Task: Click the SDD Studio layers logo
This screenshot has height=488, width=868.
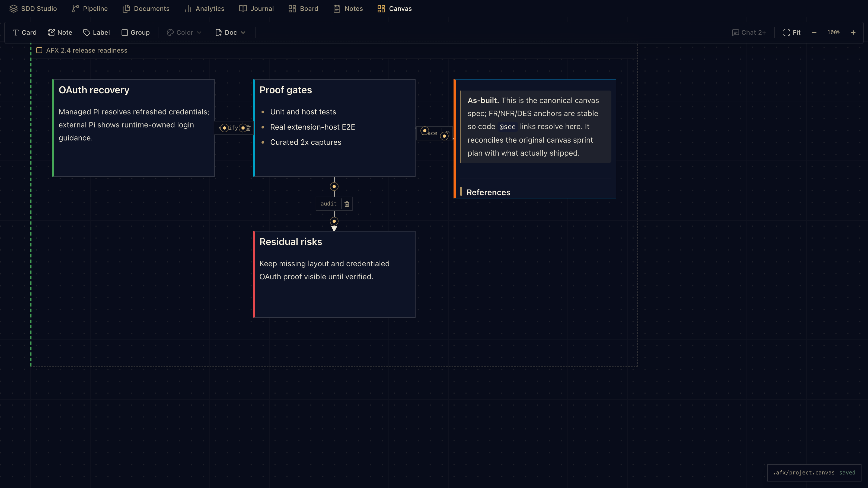Action: pyautogui.click(x=14, y=8)
